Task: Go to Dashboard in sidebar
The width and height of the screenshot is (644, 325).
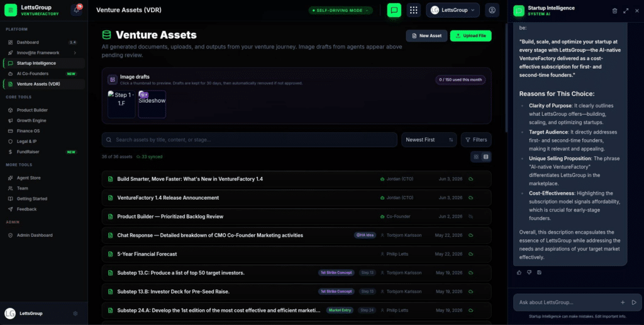Action: coord(43,42)
